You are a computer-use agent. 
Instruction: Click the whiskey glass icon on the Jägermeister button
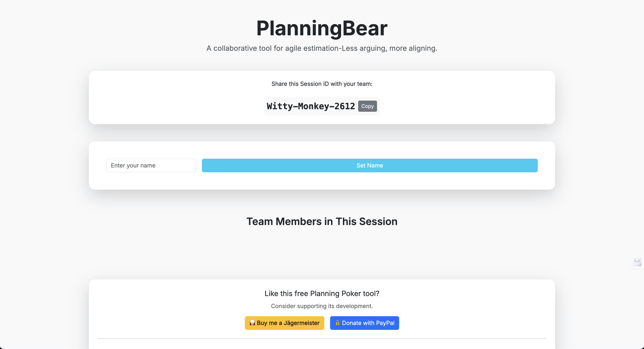point(251,323)
